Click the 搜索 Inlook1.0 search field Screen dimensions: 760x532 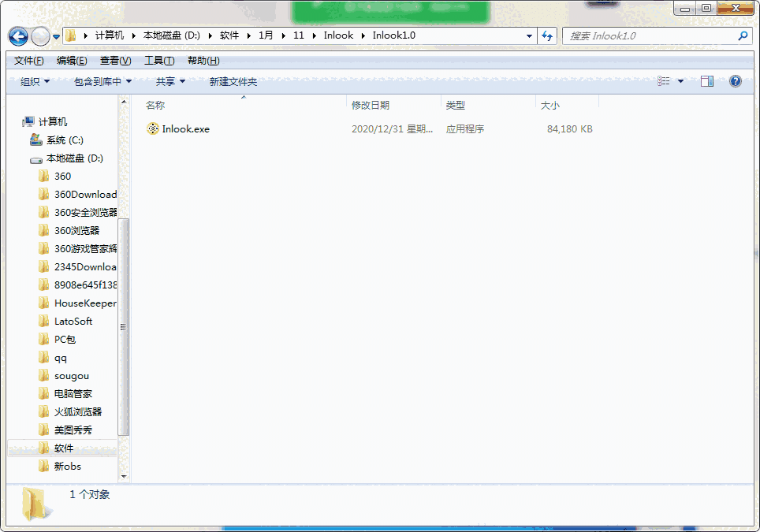648,36
